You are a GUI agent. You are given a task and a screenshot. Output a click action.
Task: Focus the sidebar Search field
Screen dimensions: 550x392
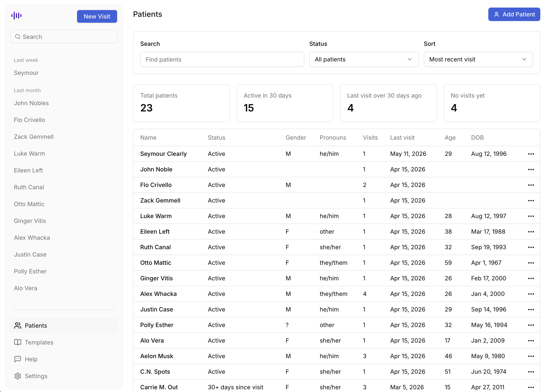(x=64, y=37)
